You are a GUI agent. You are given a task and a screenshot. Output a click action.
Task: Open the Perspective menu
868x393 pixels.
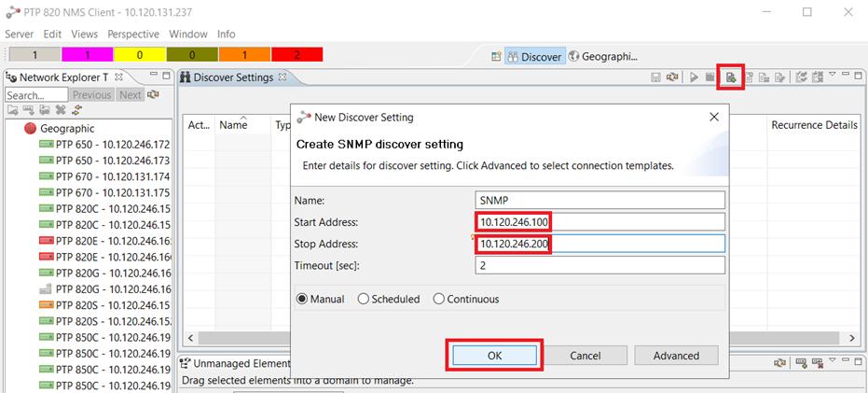tap(133, 34)
